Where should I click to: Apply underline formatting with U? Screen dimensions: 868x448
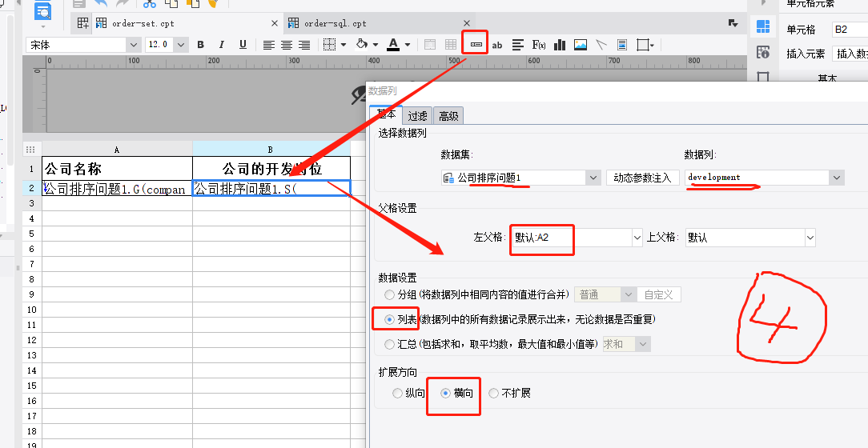(x=243, y=45)
